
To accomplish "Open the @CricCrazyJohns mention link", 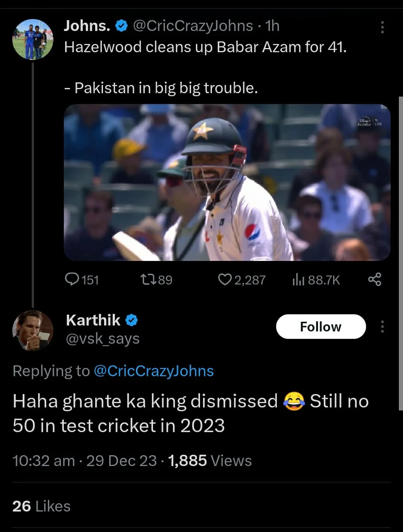I will tap(153, 371).
